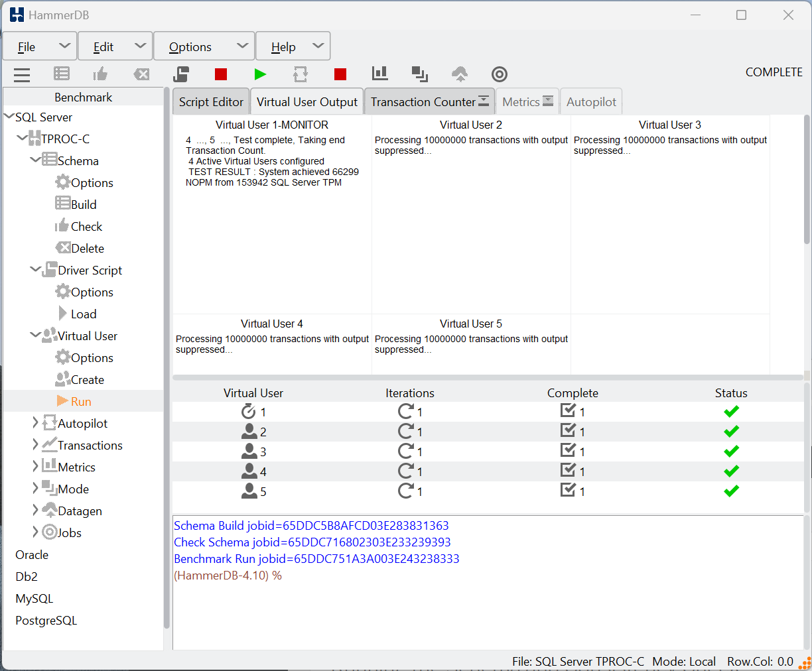Click red stop icon beside the bar chart icon
Viewport: 812px width, 671px height.
coord(340,74)
